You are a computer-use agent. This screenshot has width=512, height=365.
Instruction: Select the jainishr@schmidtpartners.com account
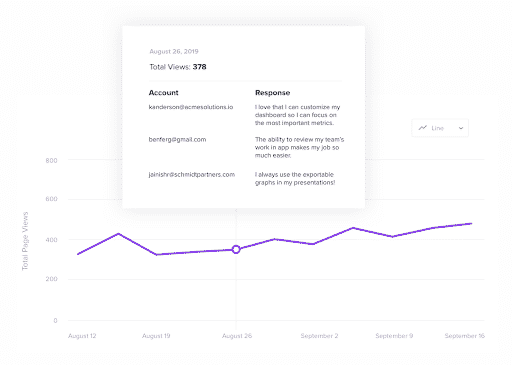click(x=192, y=174)
